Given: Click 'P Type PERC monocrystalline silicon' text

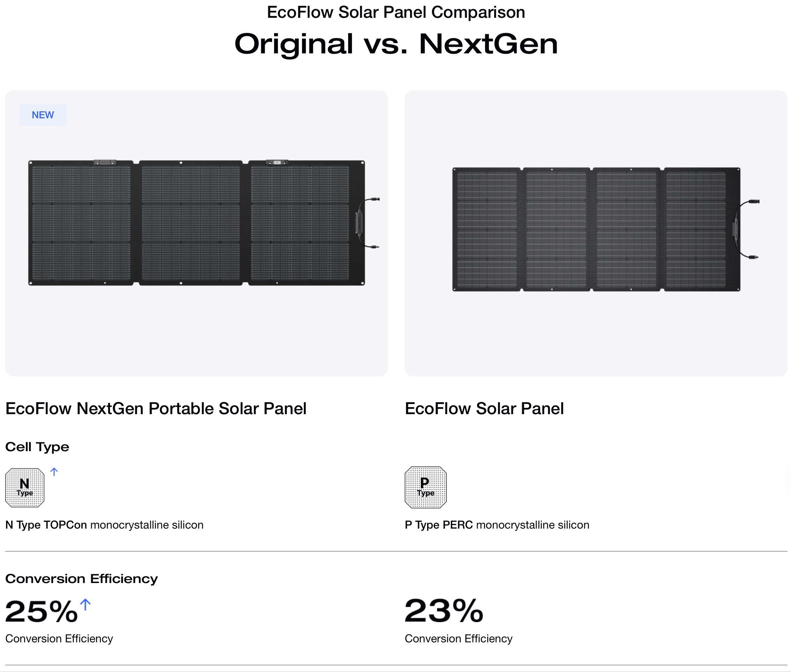Looking at the screenshot, I should (x=497, y=525).
